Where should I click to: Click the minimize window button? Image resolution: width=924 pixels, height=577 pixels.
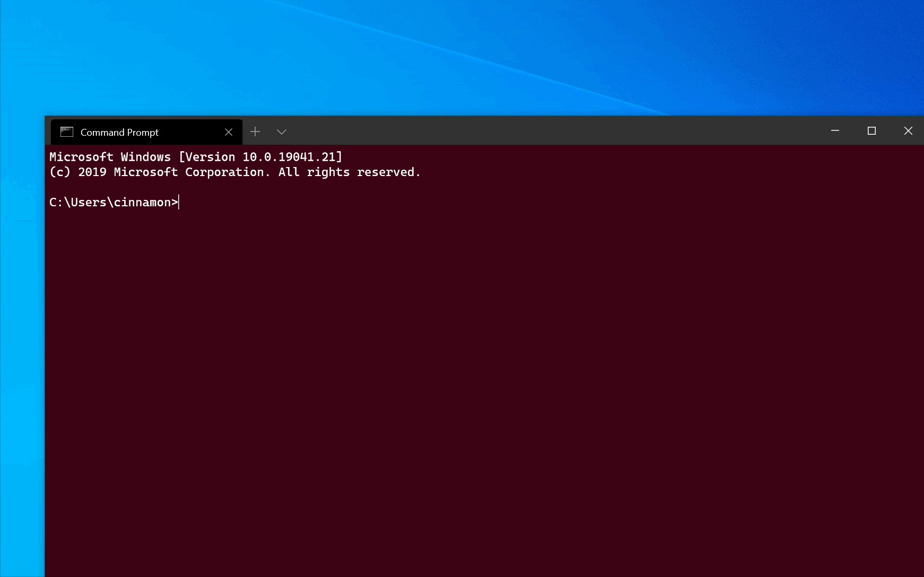(835, 130)
